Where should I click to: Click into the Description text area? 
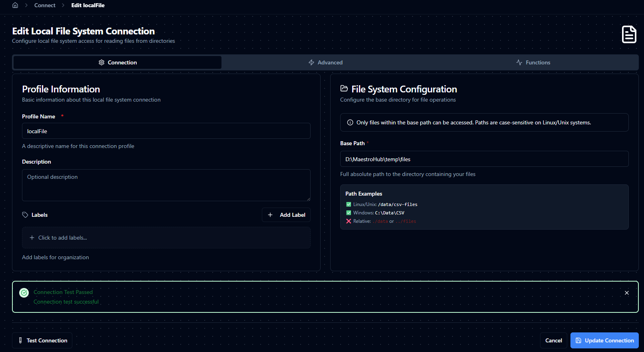[166, 185]
